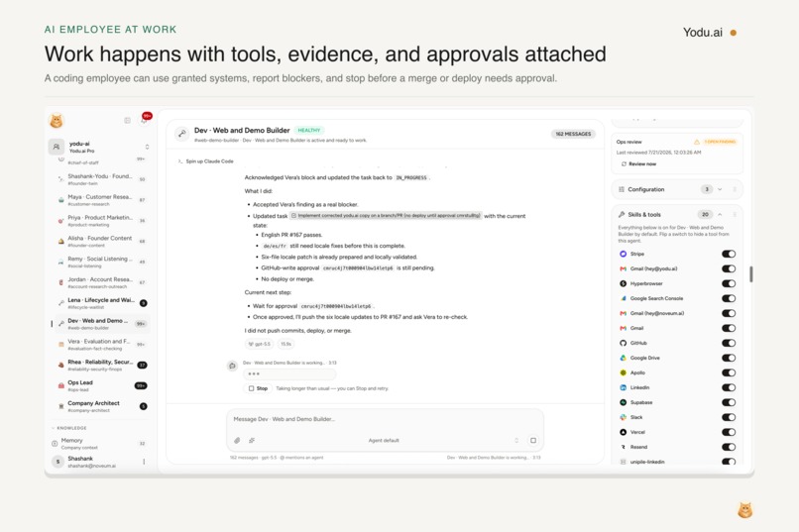
Task: Open the Ops Lead channel
Action: point(100,385)
